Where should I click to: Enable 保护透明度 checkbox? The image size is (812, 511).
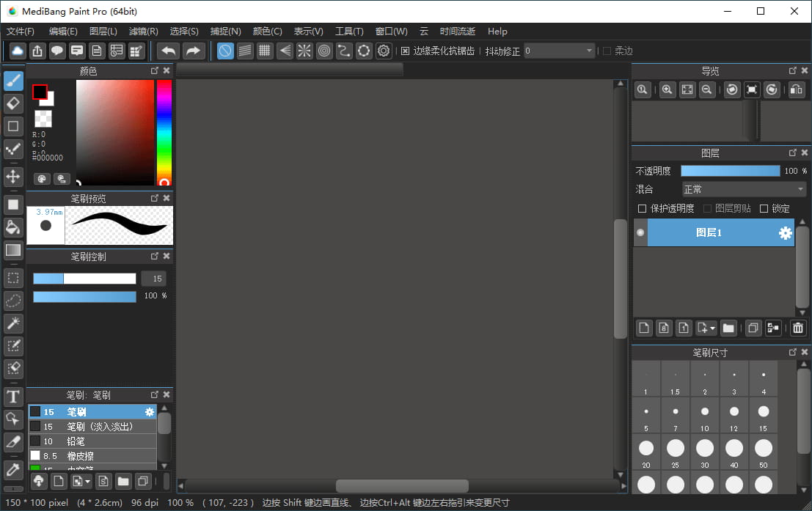(x=643, y=209)
